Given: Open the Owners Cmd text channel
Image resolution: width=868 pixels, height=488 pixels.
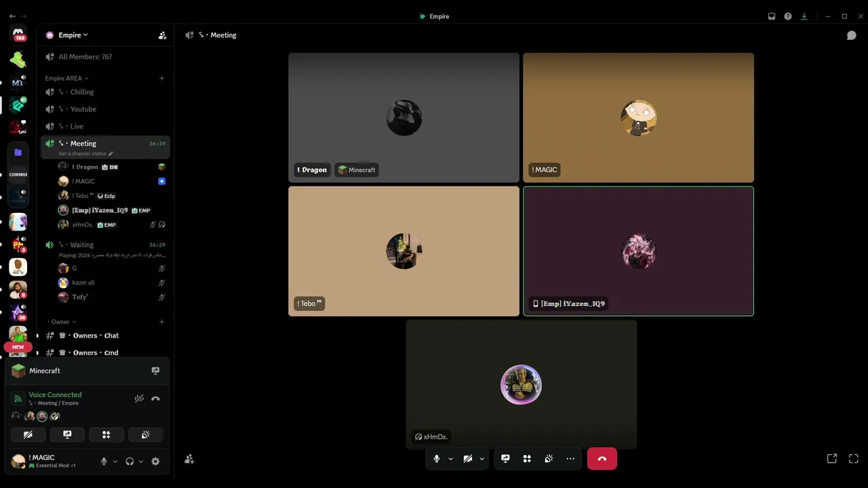Looking at the screenshot, I should (105, 352).
